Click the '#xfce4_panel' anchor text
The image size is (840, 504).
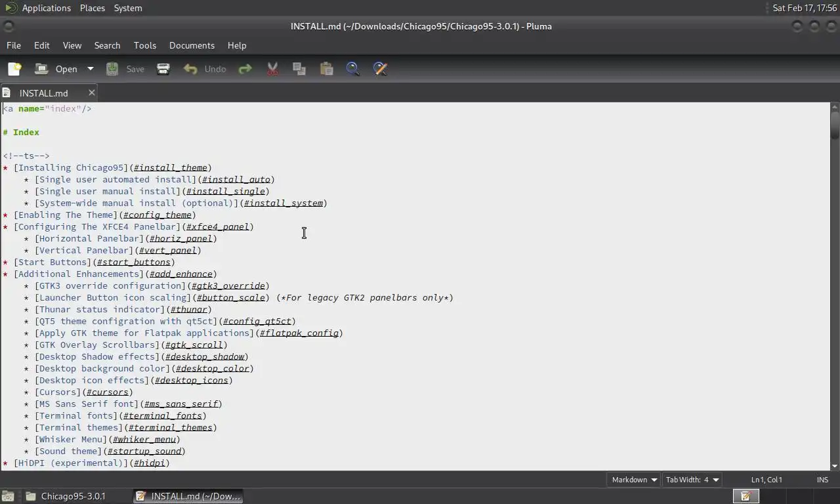click(218, 227)
